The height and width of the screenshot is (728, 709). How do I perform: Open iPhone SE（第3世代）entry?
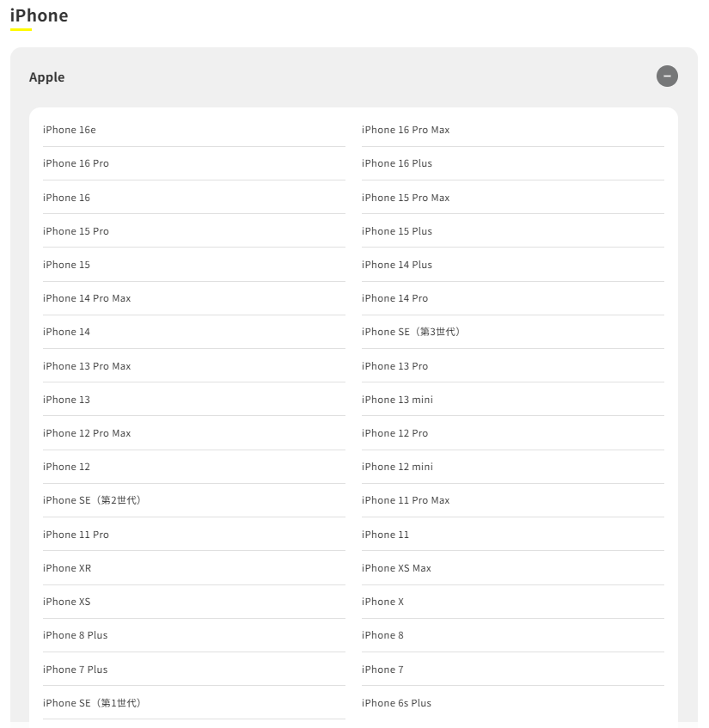pyautogui.click(x=411, y=332)
